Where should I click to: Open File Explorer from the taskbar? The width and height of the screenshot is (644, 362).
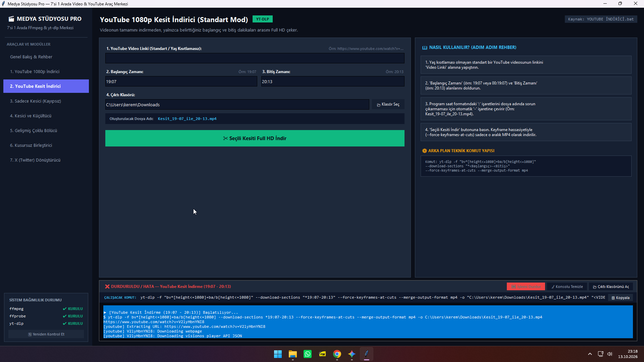pos(293,354)
